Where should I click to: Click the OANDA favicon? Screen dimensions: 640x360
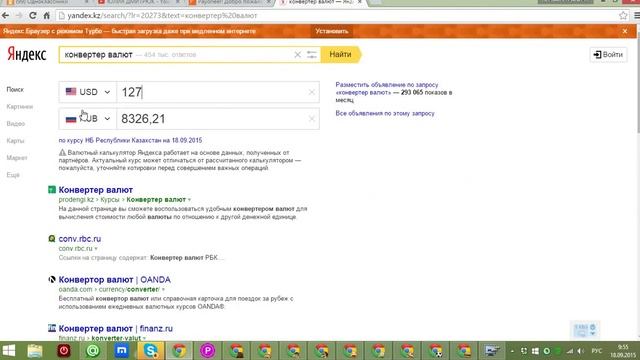coord(52,280)
